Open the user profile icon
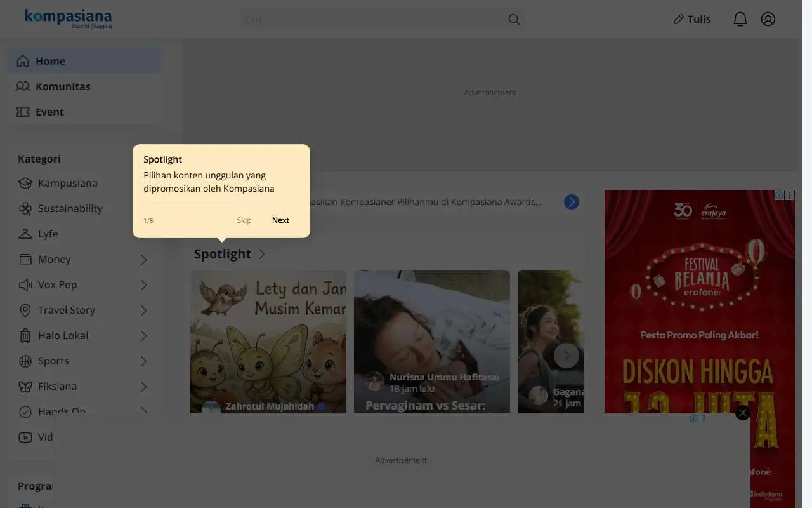This screenshot has width=812, height=508. click(x=768, y=19)
